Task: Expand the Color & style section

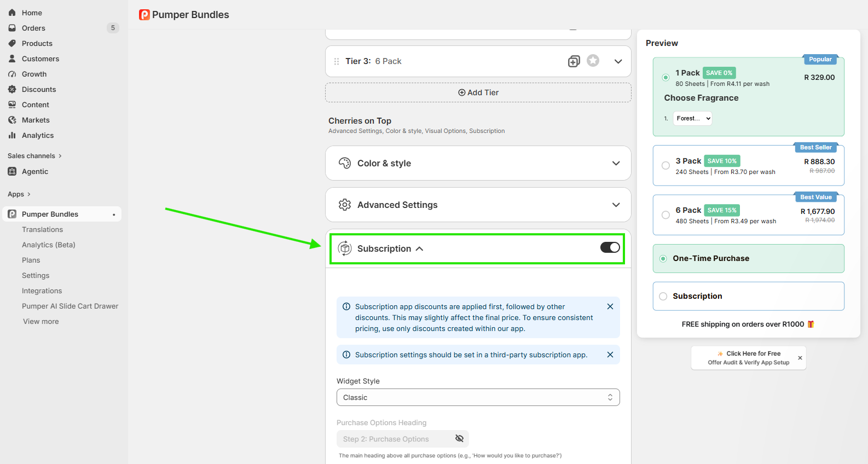Action: tap(616, 163)
